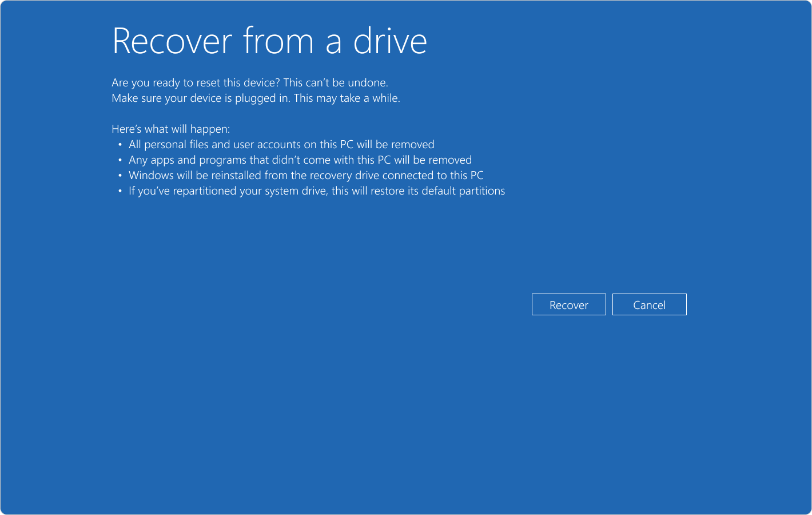The height and width of the screenshot is (515, 812).
Task: Select the 'Recover from a drive' title
Action: (269, 41)
